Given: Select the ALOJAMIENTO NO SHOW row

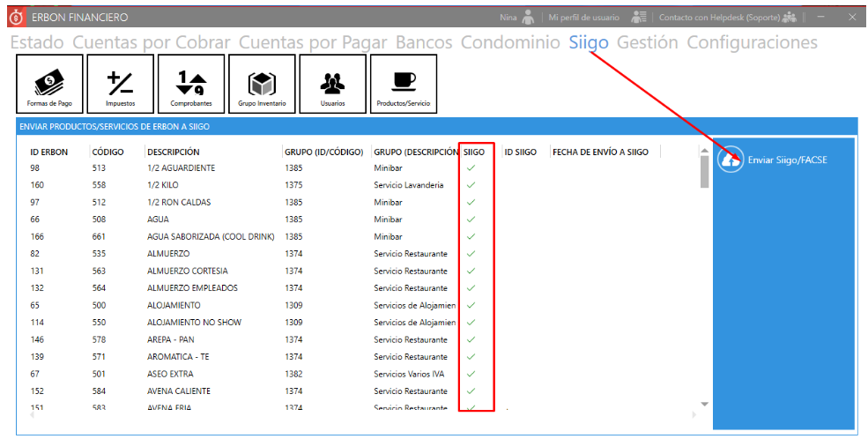Looking at the screenshot, I should tap(188, 323).
